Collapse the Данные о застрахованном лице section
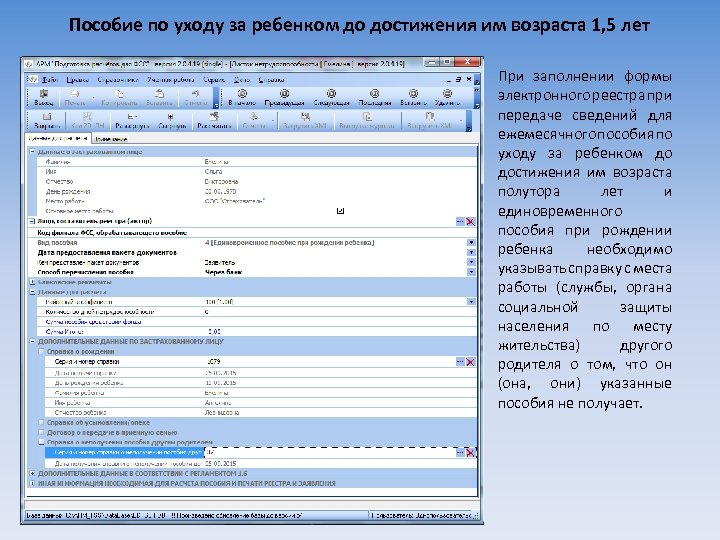 [x=33, y=152]
